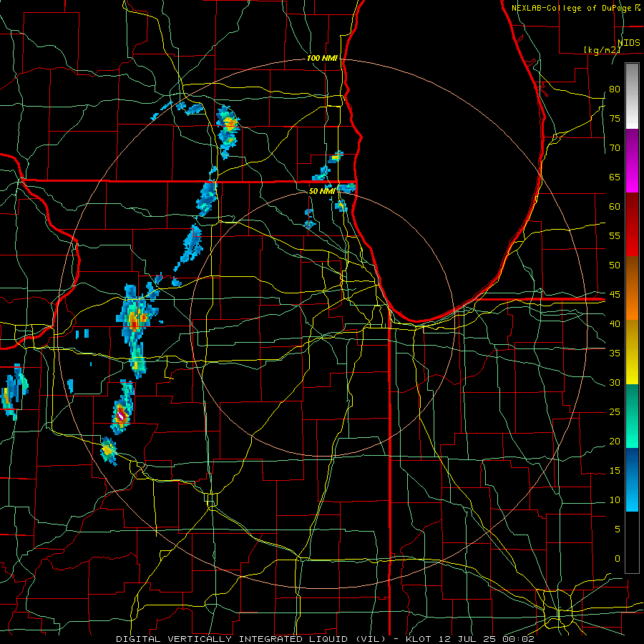This screenshot has height=644, width=644.
Task: Pick the green segment of the color bar
Action: point(632,416)
